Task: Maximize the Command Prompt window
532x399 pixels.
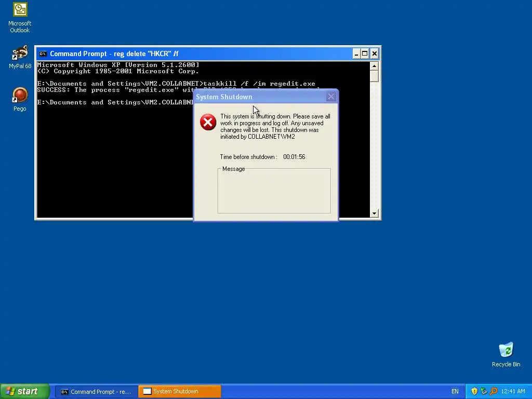Action: click(x=365, y=54)
